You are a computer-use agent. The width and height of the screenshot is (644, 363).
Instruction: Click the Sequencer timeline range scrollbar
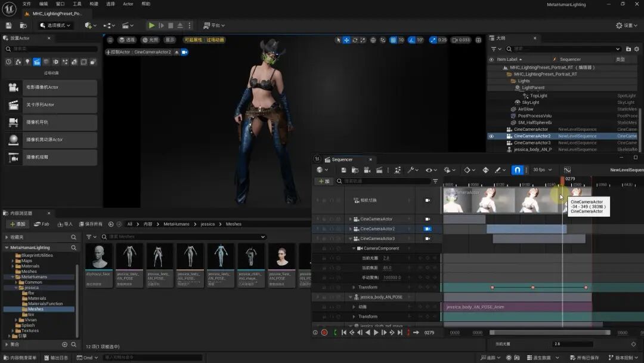point(549,333)
